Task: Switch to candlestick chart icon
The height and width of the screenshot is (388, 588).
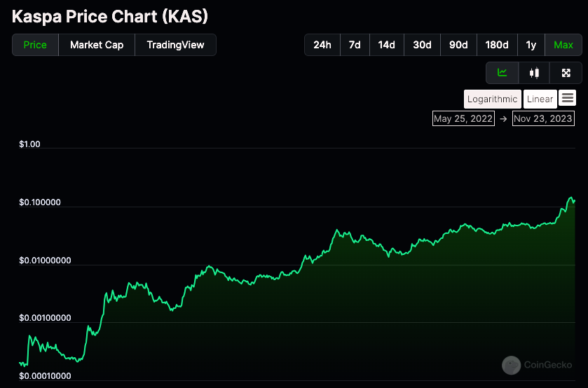Action: 534,73
